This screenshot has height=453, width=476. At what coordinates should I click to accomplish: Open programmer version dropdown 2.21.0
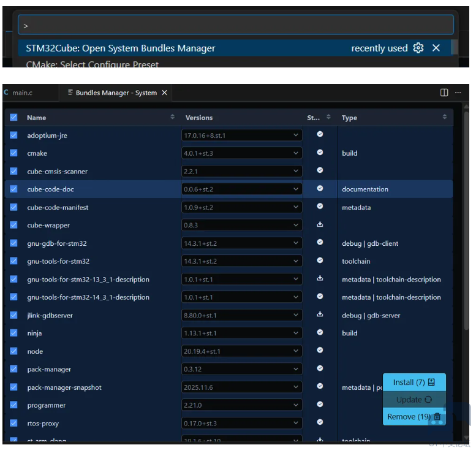(x=241, y=405)
